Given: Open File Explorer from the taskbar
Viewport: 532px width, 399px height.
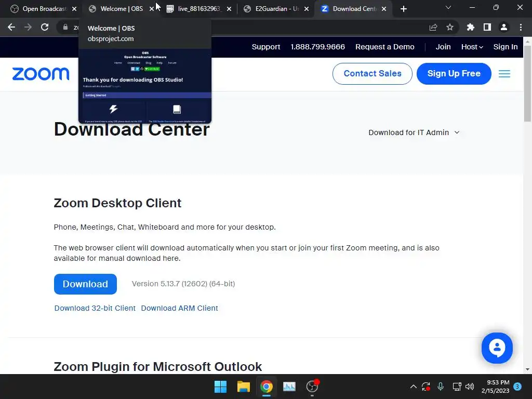Looking at the screenshot, I should click(x=244, y=387).
